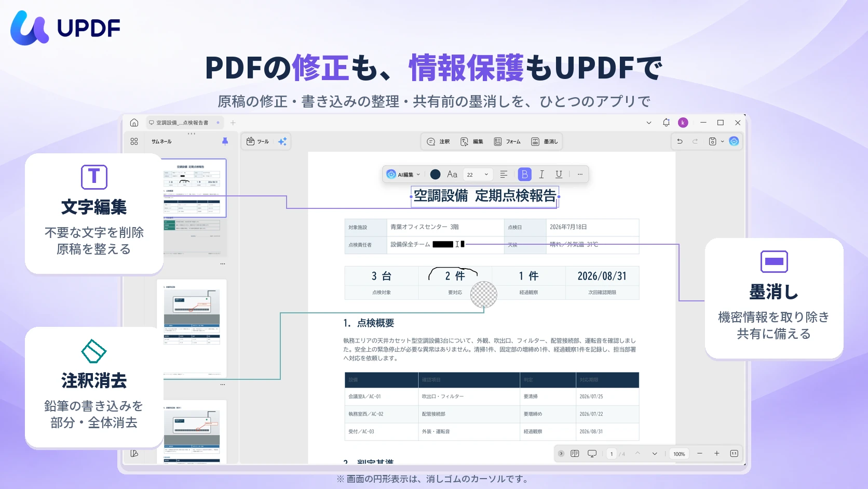Select the first page thumbnail

(195, 188)
